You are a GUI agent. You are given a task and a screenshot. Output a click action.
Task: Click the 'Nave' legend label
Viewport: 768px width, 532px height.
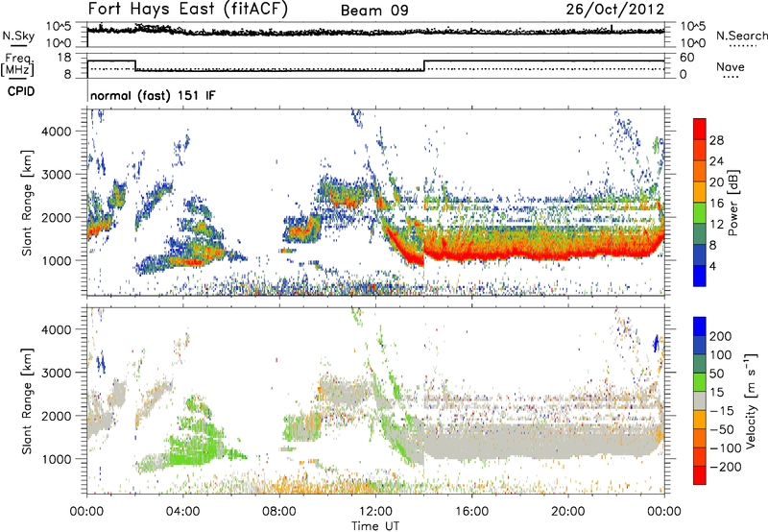731,66
